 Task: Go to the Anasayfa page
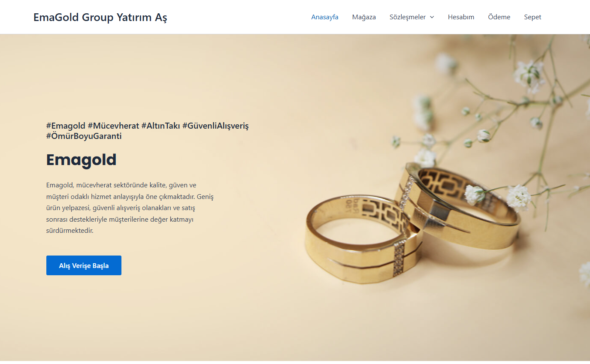coord(325,17)
